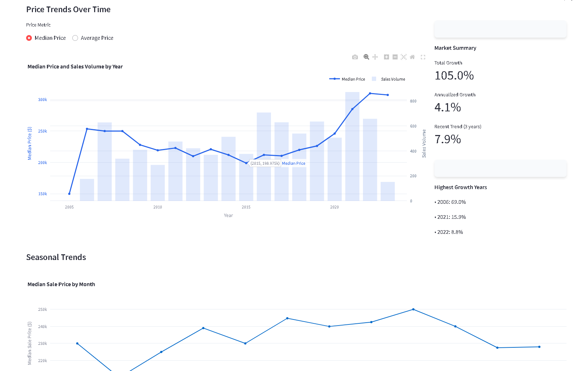Viewport: 588px width, 371px height.
Task: Click the last Sales Volume bar for 2023
Action: 388,191
